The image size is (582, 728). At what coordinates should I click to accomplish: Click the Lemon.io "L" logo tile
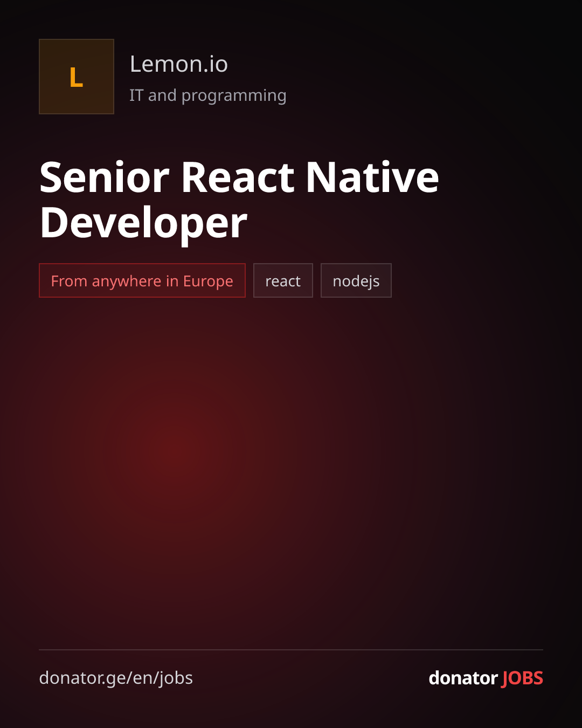77,77
